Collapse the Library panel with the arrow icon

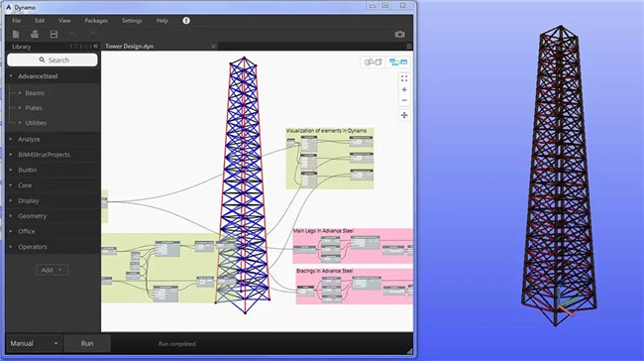[96, 47]
